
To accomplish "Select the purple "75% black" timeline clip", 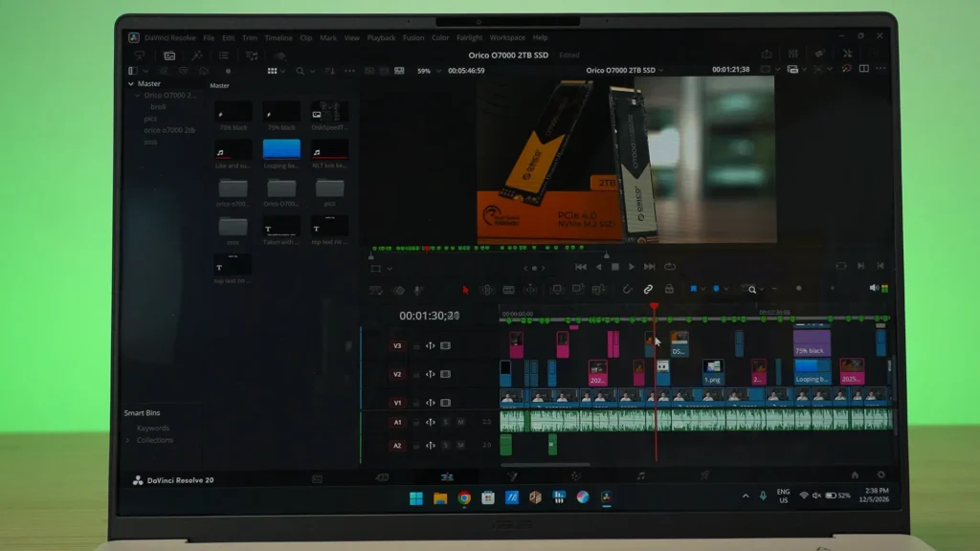I will pos(812,342).
